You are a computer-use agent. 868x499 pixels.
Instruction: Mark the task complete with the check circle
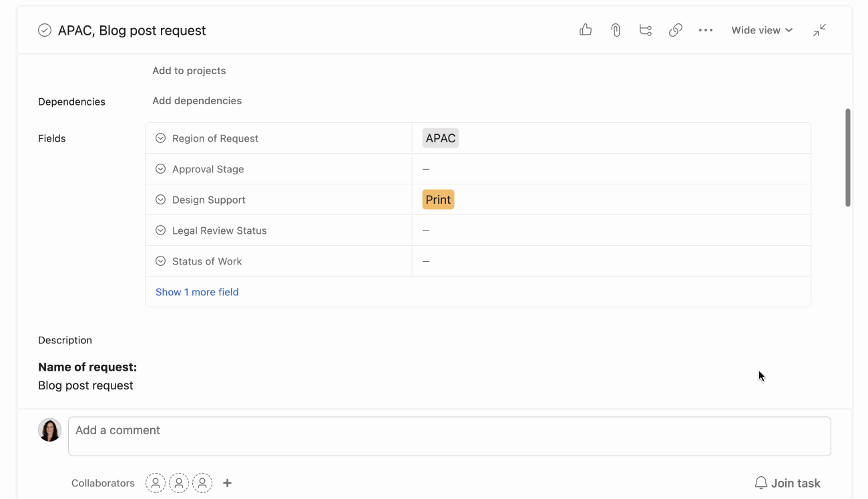(44, 30)
